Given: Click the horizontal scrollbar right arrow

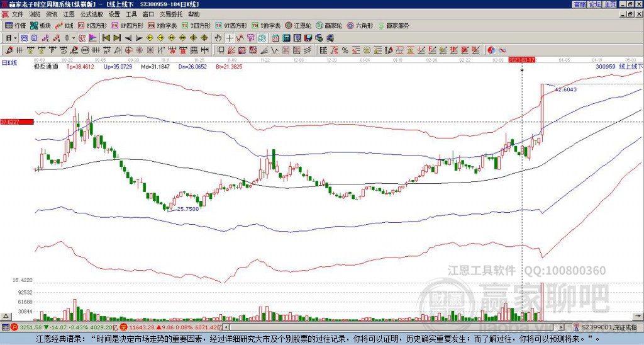Looking at the screenshot, I should coord(561,327).
